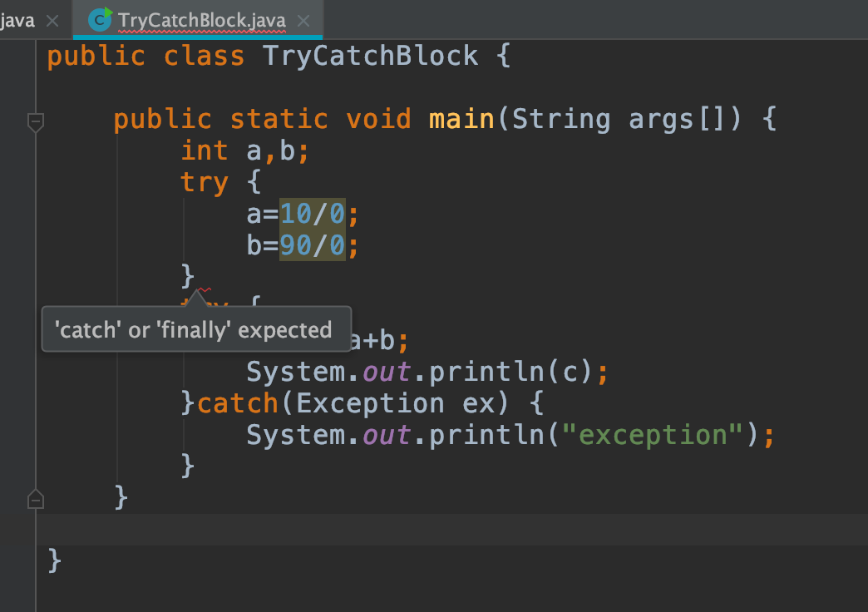Click the 'catch' or 'finally' expected error tooltip

[x=196, y=329]
